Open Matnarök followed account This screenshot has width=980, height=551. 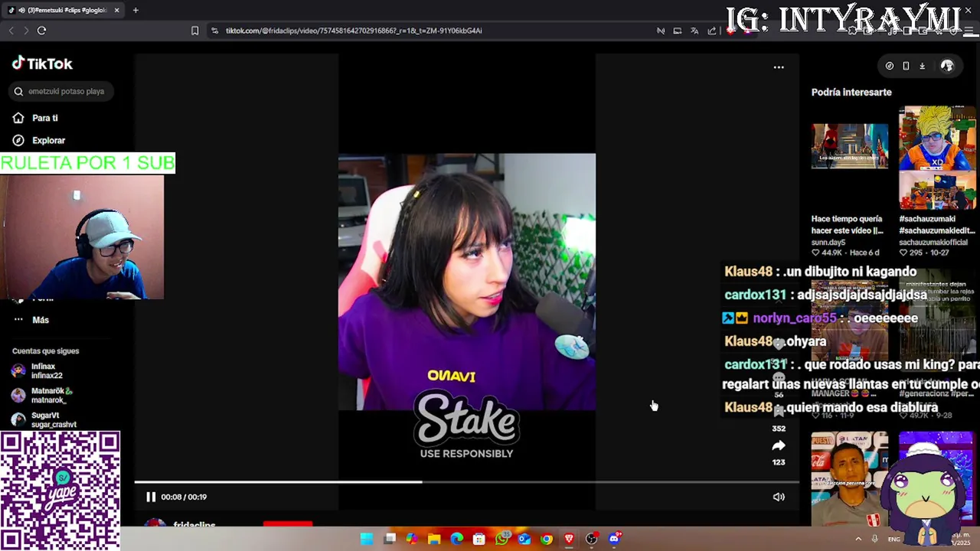42,396
